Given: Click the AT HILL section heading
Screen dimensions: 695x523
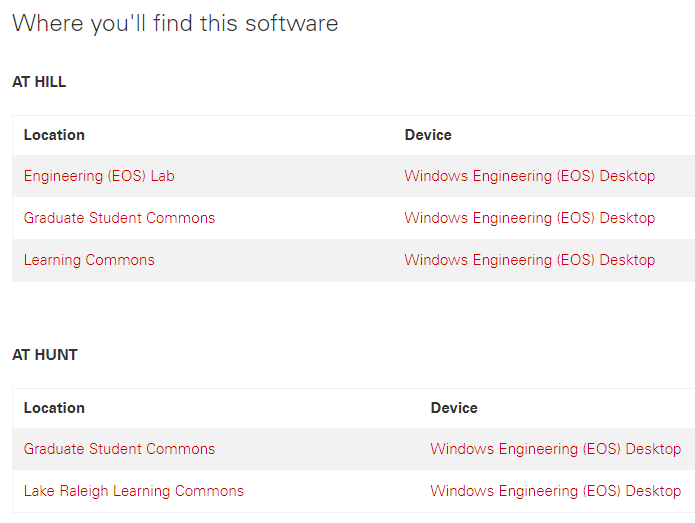Looking at the screenshot, I should coord(39,82).
